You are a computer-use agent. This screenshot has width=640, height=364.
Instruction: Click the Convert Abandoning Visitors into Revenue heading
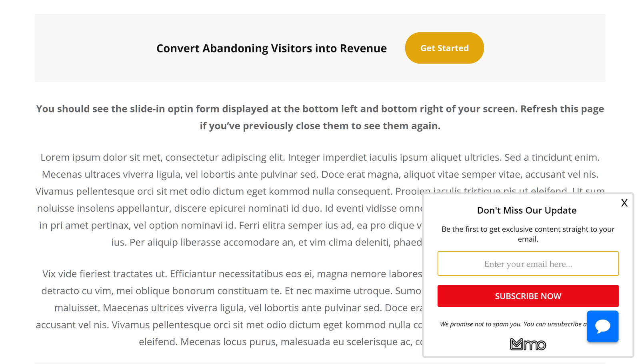click(x=271, y=48)
